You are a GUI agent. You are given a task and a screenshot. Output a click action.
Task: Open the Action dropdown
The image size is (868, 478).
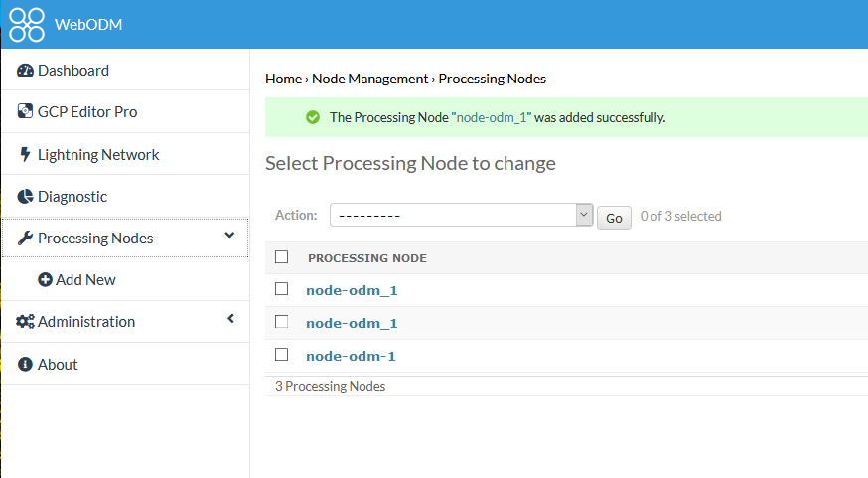point(461,216)
